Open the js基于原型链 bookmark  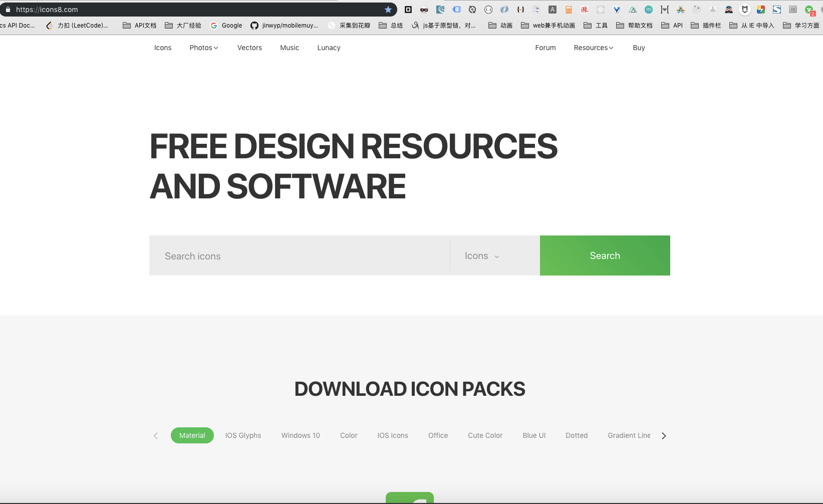[x=443, y=26]
